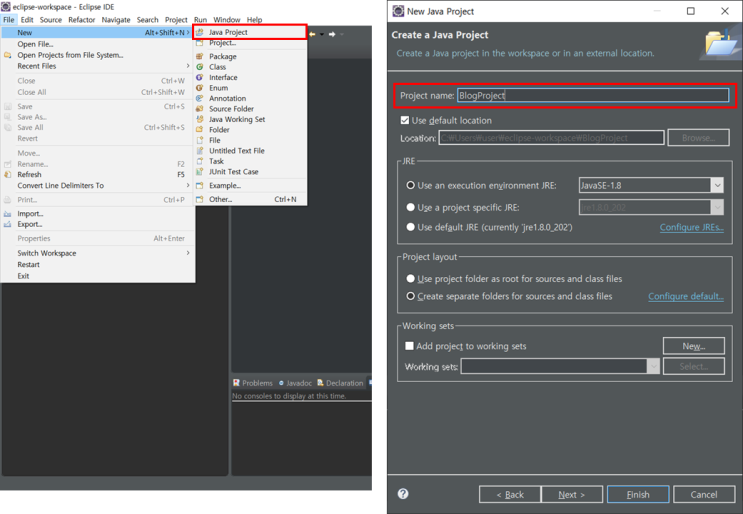
Task: Click the Open Projects from File System icon
Action: 8,55
